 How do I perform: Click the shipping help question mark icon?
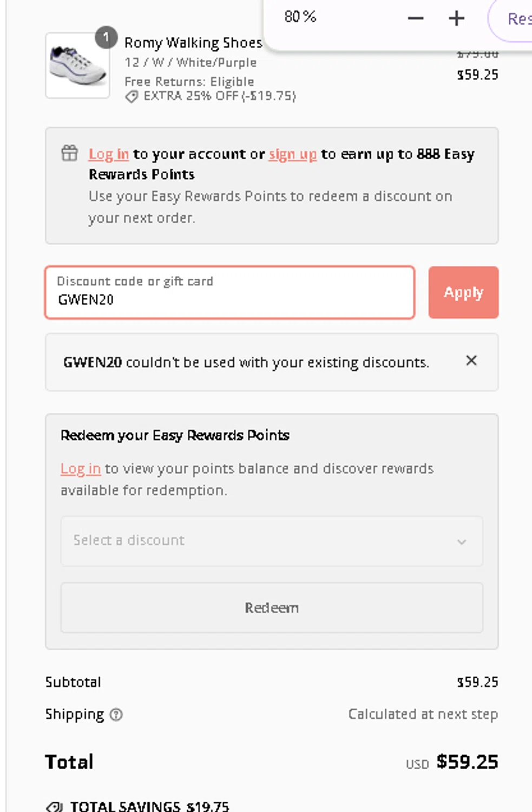116,715
